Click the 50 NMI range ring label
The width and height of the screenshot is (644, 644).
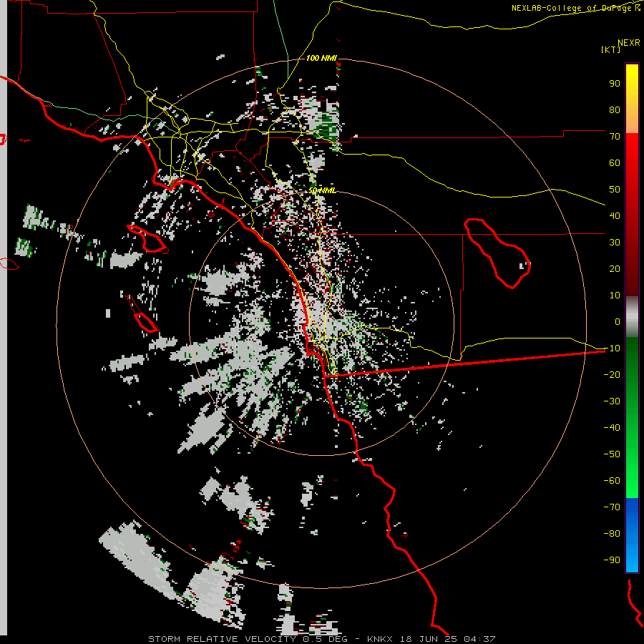point(322,190)
